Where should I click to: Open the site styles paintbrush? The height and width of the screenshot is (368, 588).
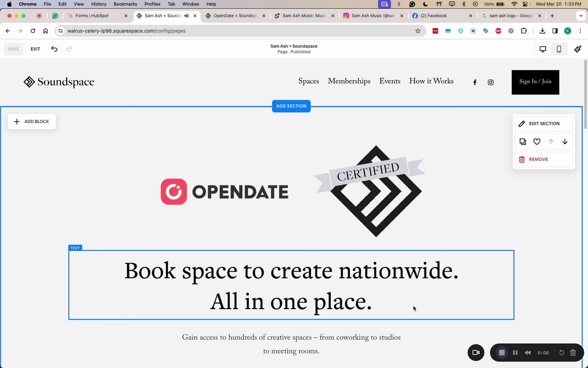point(578,49)
